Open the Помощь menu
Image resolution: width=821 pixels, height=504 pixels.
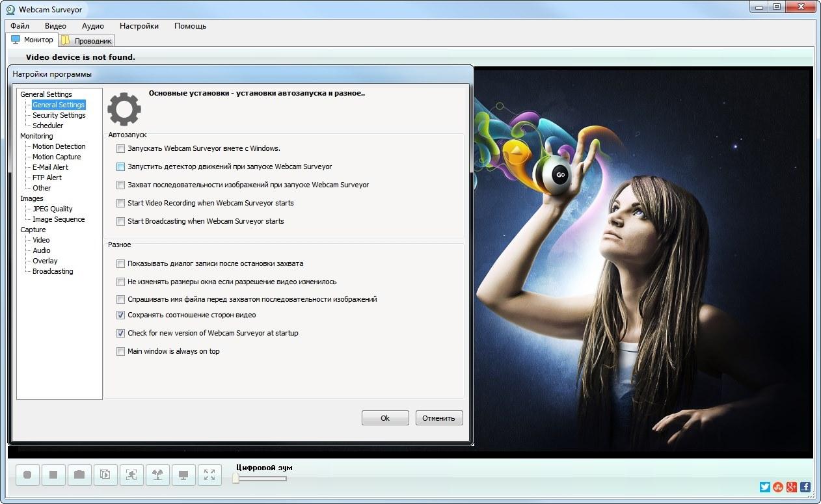point(190,26)
